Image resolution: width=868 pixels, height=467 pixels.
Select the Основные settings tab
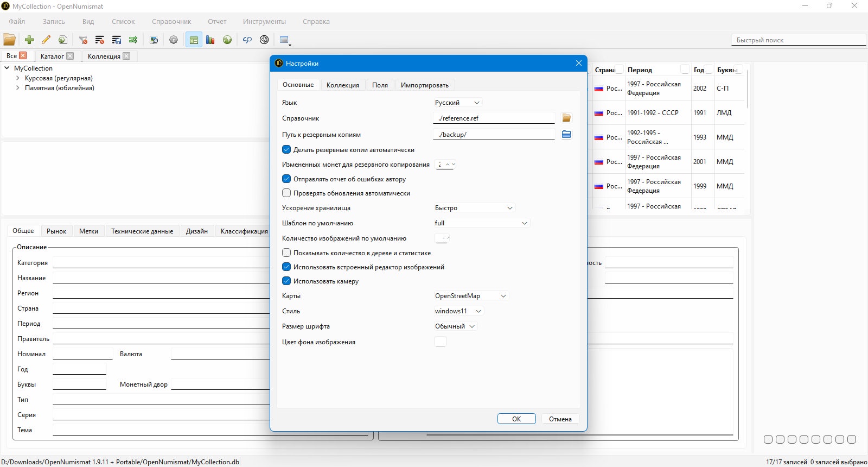[298, 84]
